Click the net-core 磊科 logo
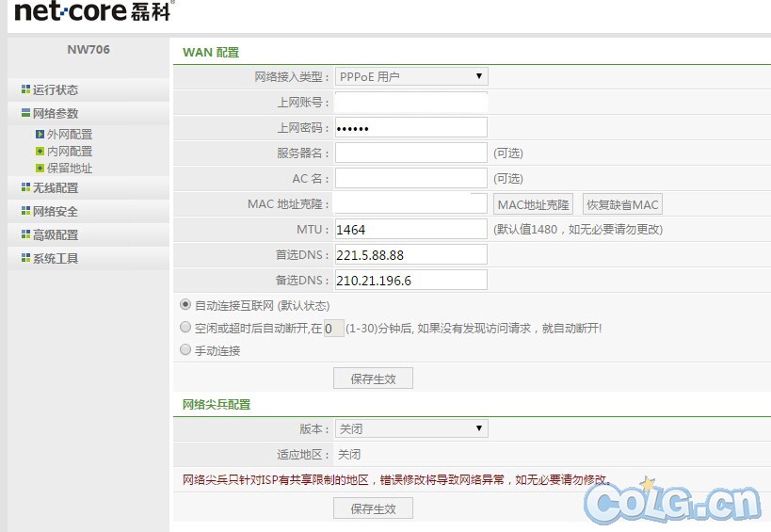This screenshot has width=771, height=532. point(93,10)
